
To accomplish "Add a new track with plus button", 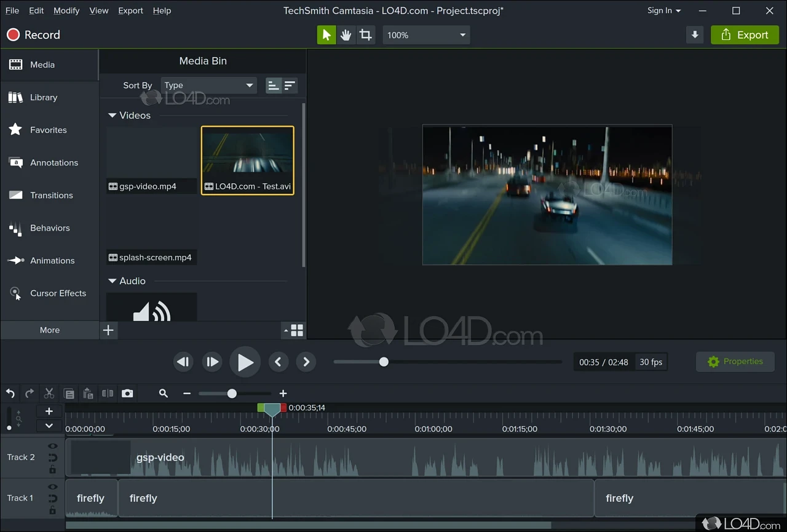I will tap(49, 411).
